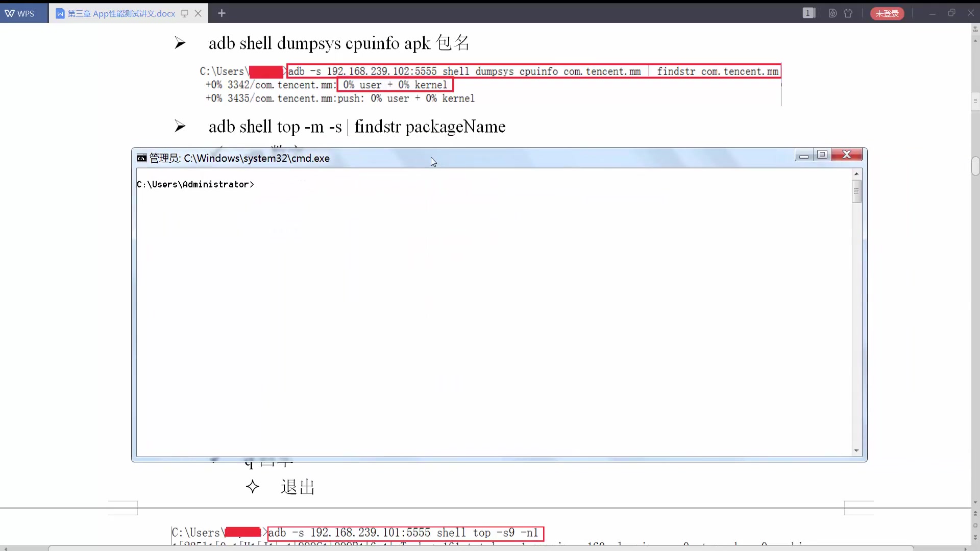
Task: Close the App性能测试讲义.docx document tab
Action: [198, 13]
